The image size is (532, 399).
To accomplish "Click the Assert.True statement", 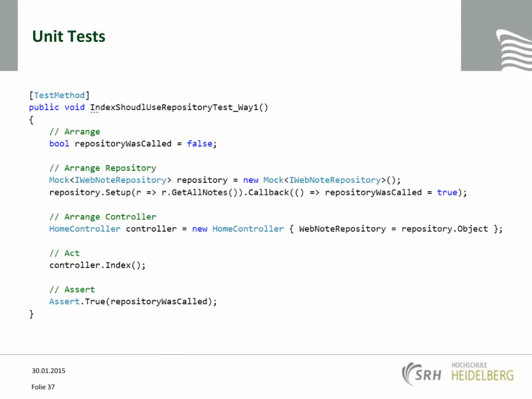I will pyautogui.click(x=133, y=302).
